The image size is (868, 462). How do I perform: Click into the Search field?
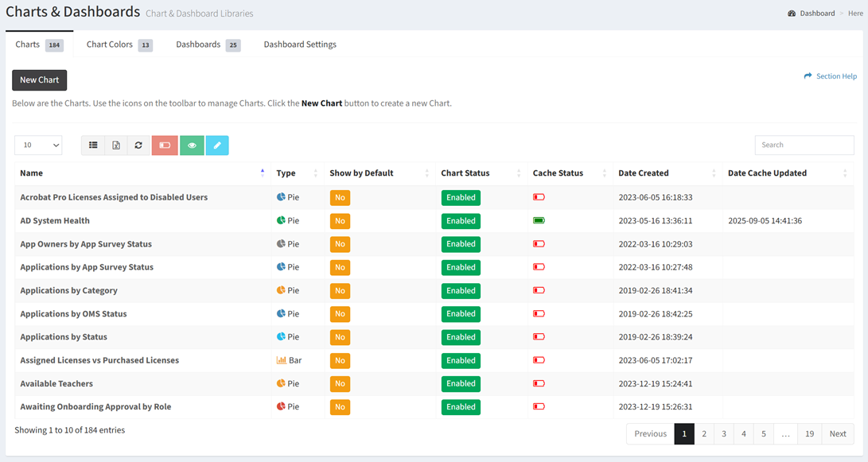tap(804, 145)
